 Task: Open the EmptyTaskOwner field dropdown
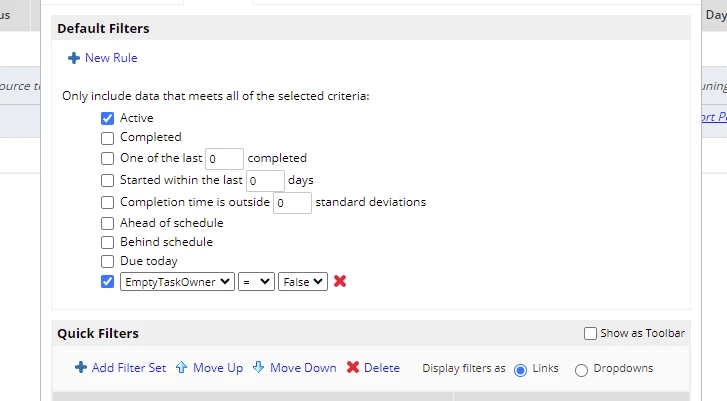[177, 282]
